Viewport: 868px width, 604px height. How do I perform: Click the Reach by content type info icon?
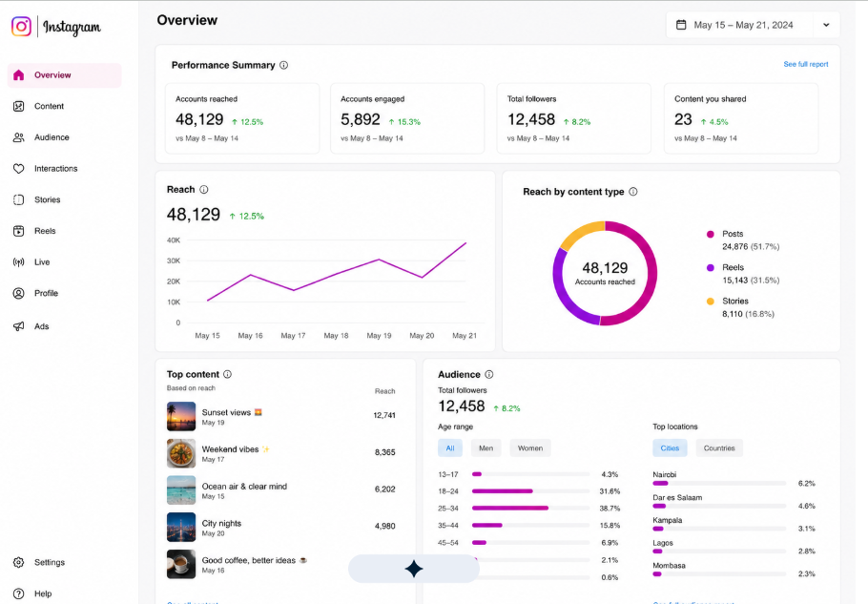click(x=633, y=192)
